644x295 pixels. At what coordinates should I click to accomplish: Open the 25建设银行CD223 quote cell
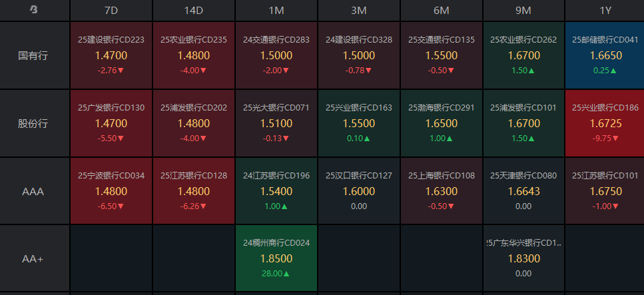click(x=111, y=55)
